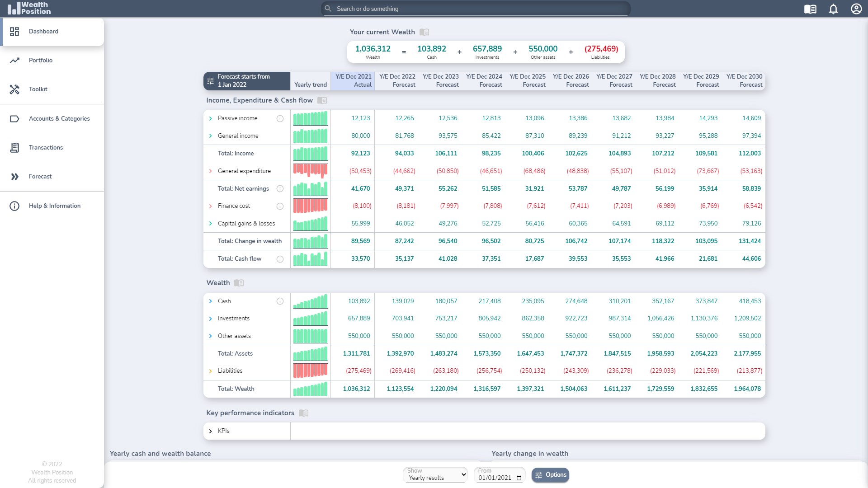Open the Show Yearly results dropdown
This screenshot has width=868, height=488.
coord(435,474)
